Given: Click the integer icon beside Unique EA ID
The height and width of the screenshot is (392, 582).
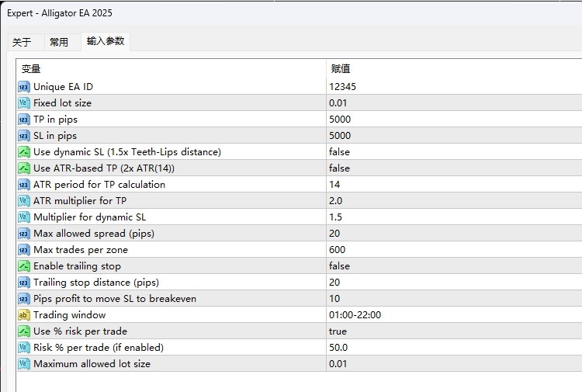Looking at the screenshot, I should (x=24, y=87).
